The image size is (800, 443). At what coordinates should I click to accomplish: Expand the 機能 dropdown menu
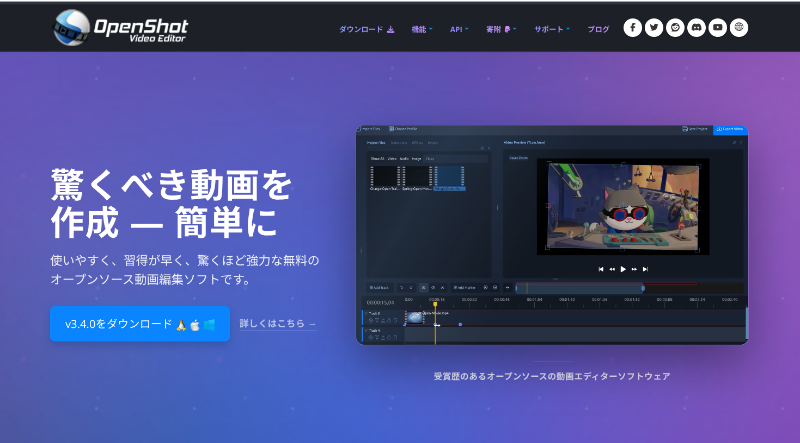click(421, 29)
